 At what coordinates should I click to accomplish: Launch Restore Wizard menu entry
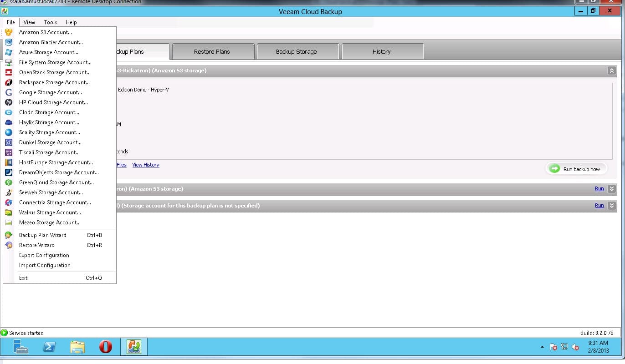coord(60,245)
